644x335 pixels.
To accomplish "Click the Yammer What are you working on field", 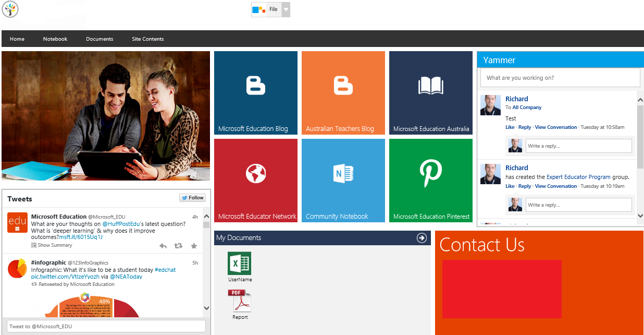I will pos(560,78).
